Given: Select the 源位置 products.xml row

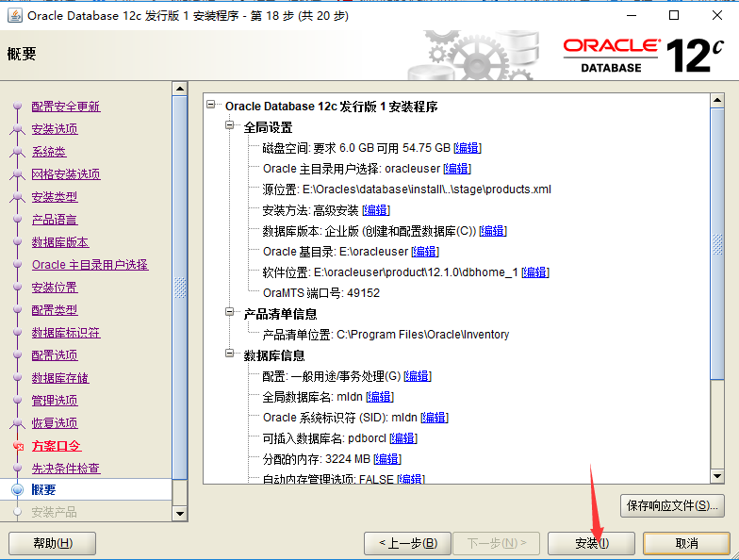Looking at the screenshot, I should [x=407, y=189].
